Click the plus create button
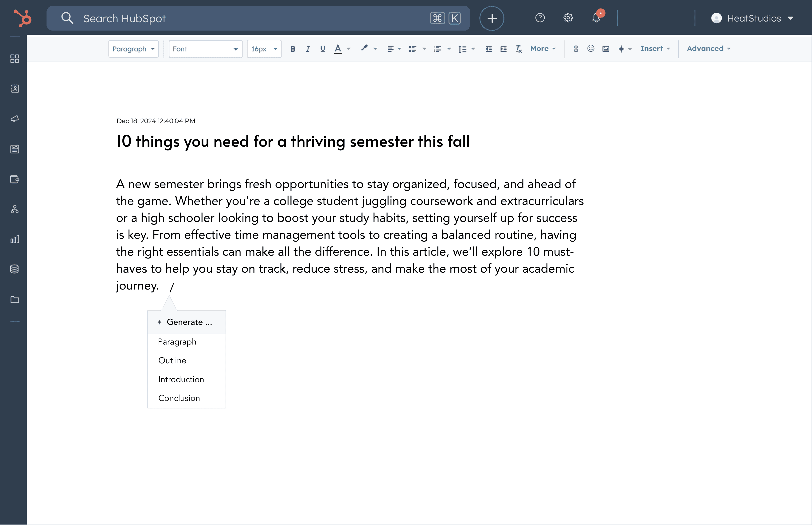The image size is (812, 525). click(x=492, y=18)
